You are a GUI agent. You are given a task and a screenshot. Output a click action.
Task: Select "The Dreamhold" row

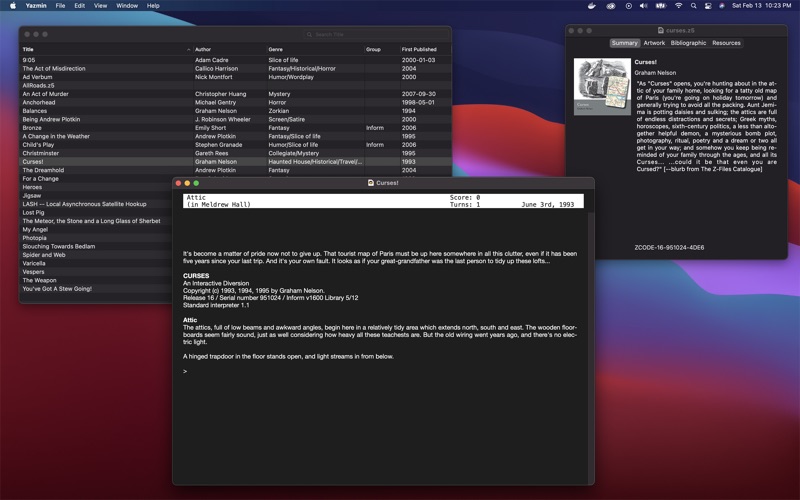point(235,170)
